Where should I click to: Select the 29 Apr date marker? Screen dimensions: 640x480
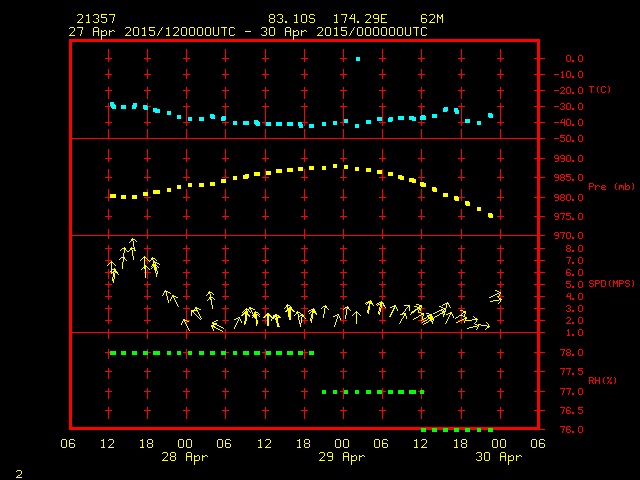click(341, 457)
